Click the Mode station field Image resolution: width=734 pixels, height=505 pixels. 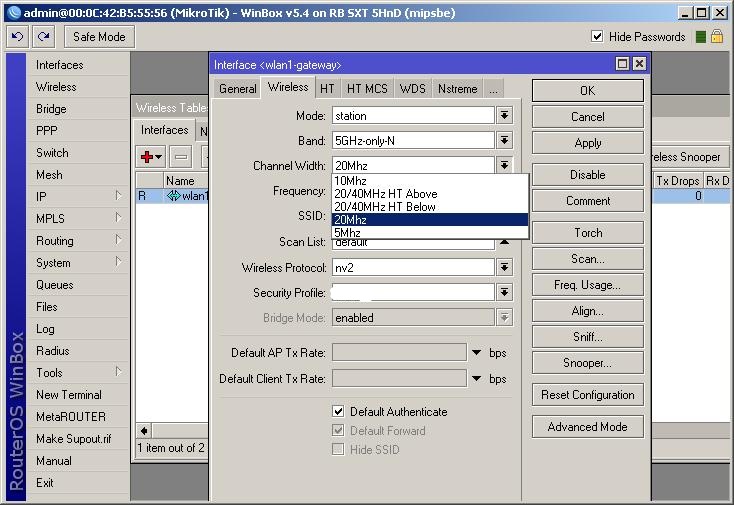pos(413,115)
